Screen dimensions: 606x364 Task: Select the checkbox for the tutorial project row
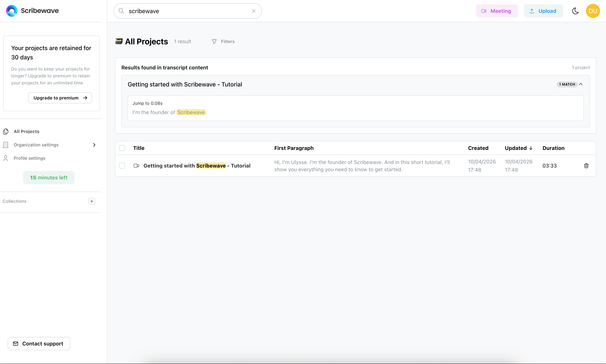tap(122, 165)
